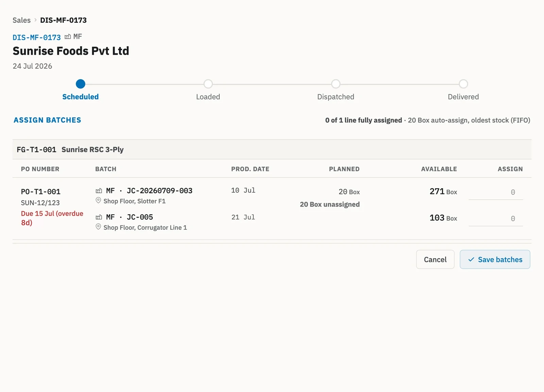Click batch code JC-20260709-003
The height and width of the screenshot is (392, 544).
pos(159,191)
